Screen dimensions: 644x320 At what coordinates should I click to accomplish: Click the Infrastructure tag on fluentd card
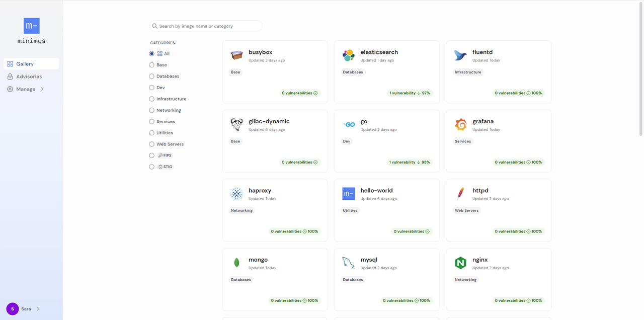468,72
